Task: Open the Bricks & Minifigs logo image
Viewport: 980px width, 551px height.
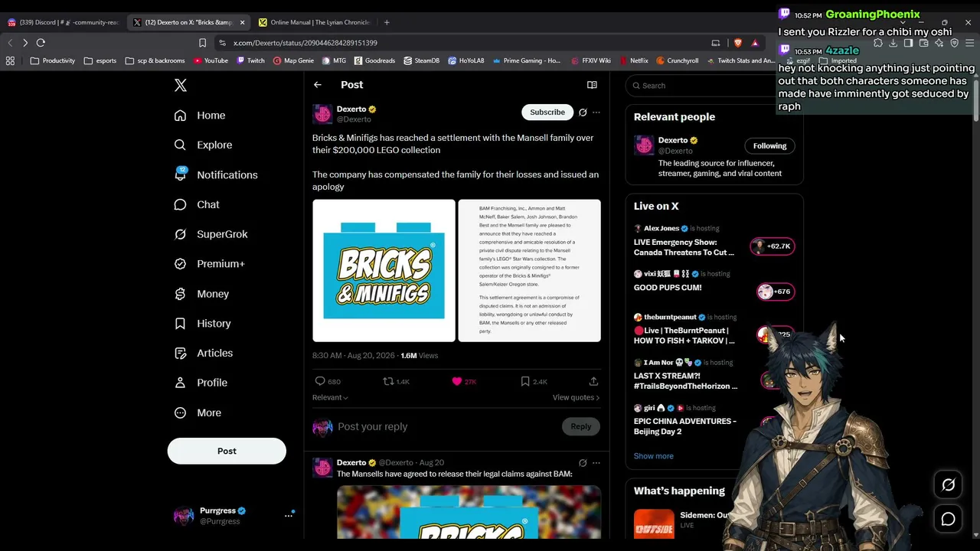Action: [384, 271]
